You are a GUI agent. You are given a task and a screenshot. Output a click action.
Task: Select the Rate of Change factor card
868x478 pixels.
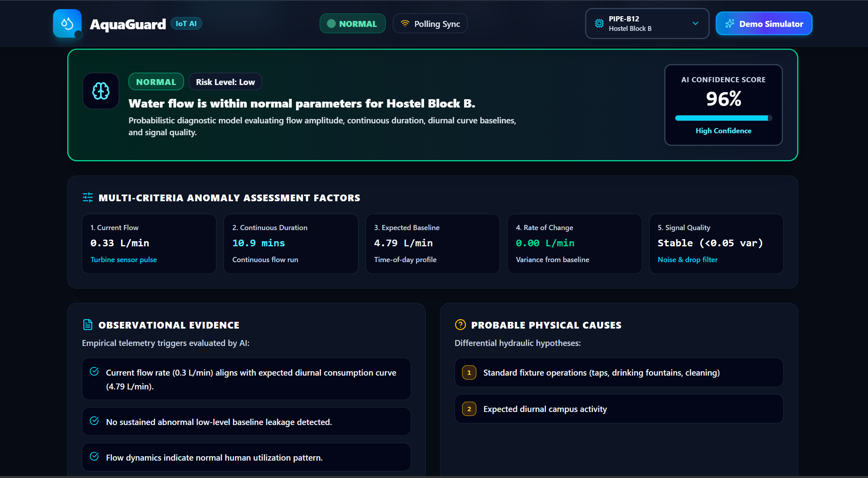[574, 244]
